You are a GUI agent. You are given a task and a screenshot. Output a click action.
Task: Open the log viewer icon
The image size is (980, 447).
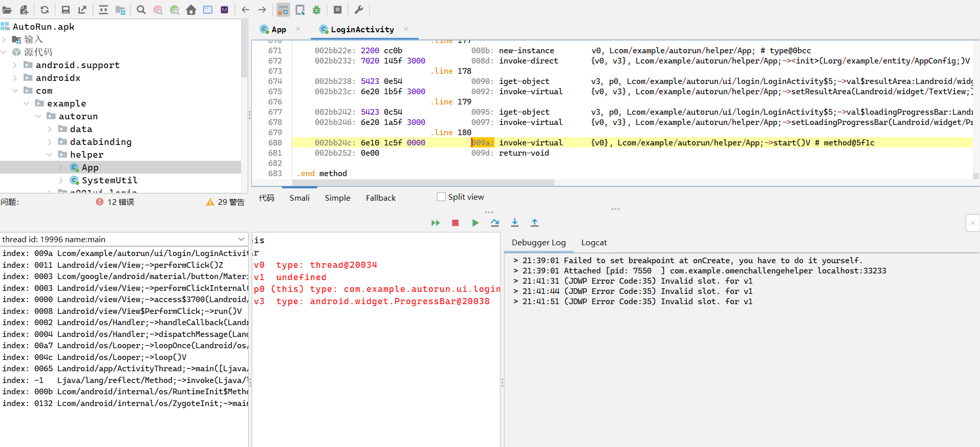(338, 10)
